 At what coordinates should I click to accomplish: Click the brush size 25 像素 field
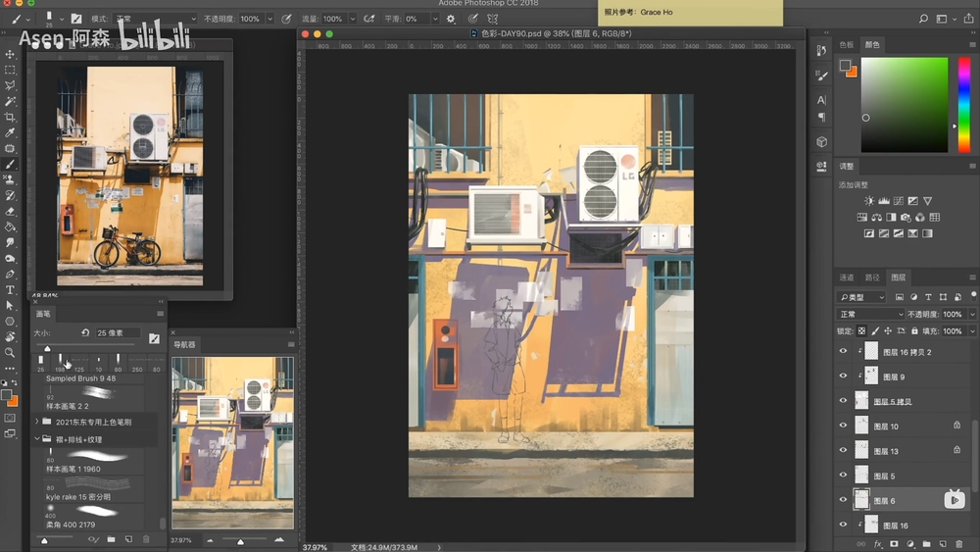click(x=118, y=333)
